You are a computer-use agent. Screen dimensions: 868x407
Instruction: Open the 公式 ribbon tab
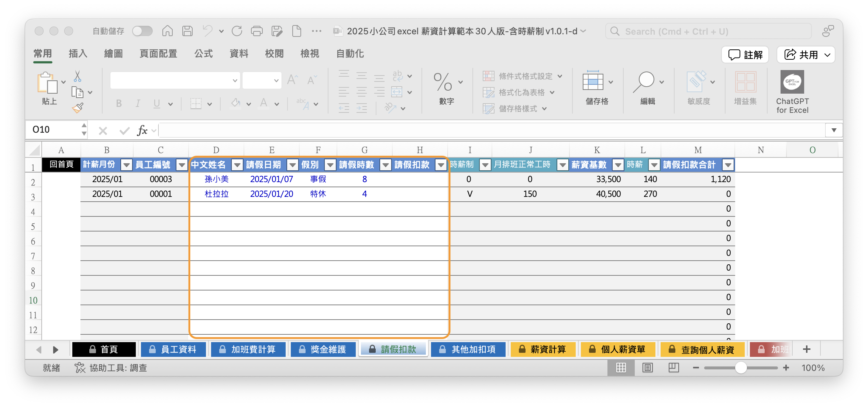click(203, 54)
